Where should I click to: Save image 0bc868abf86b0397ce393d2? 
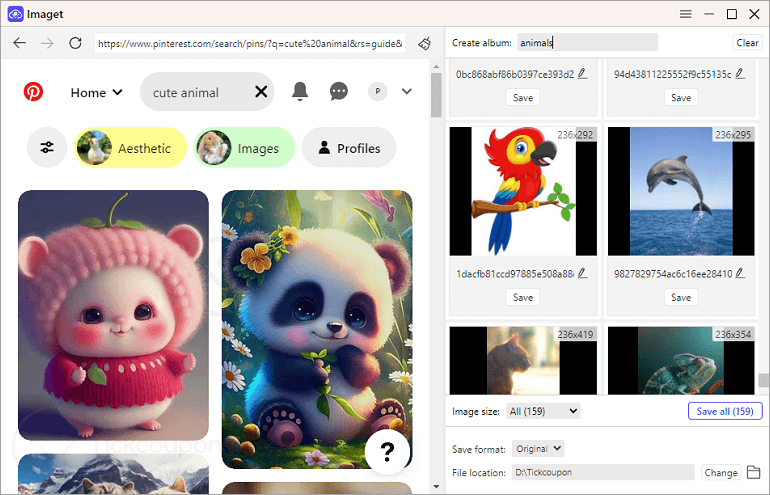tap(523, 98)
